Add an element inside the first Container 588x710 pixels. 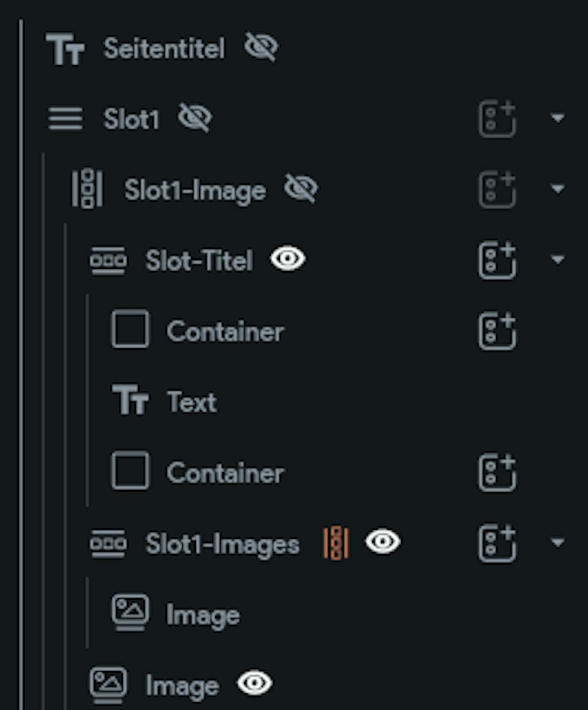497,331
